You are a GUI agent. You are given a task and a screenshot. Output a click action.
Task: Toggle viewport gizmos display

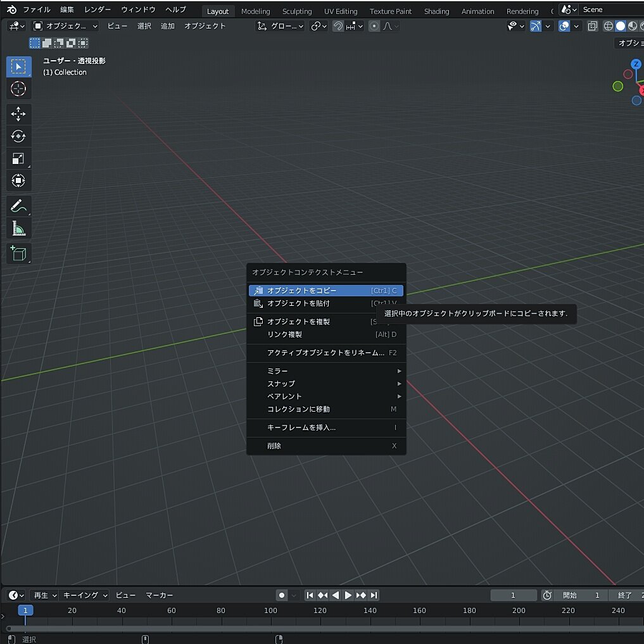tap(536, 27)
